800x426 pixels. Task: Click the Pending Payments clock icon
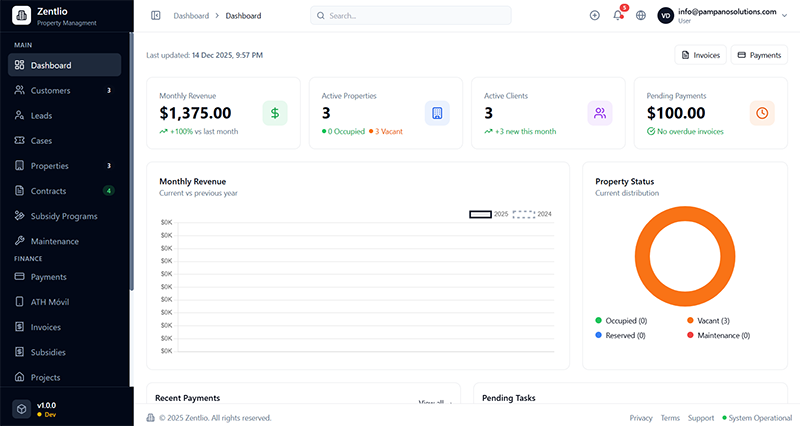pos(762,113)
